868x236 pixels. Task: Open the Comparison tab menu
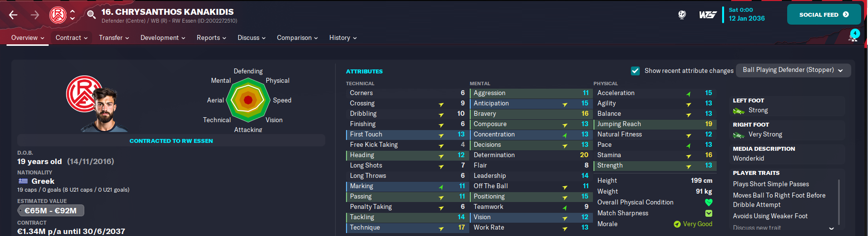point(297,38)
